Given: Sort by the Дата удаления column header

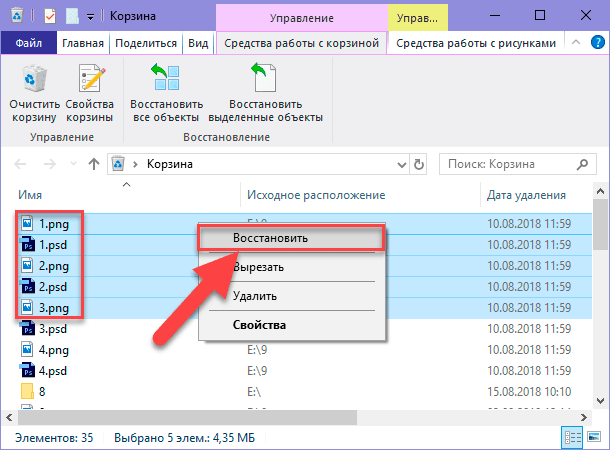Looking at the screenshot, I should [525, 194].
